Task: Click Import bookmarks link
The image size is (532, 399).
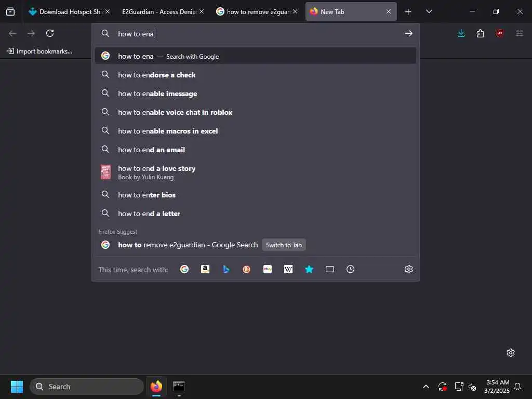Action: (x=39, y=51)
